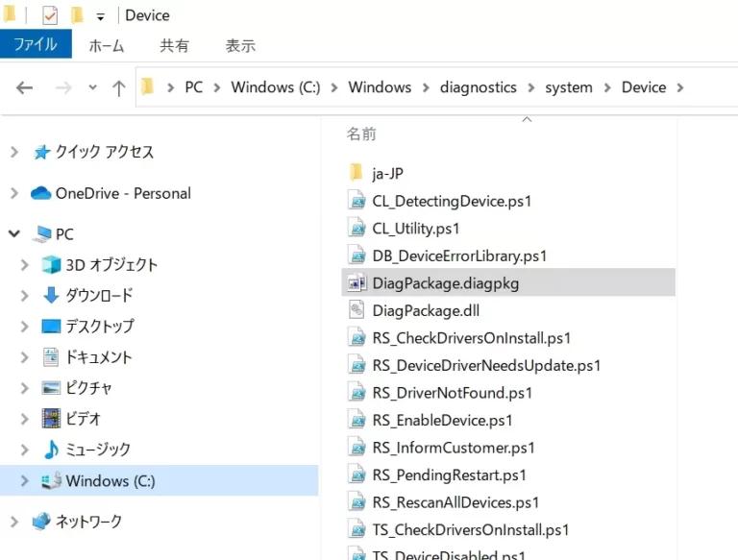Sort files by the 名前 column header
Viewport: 738px width, 560px height.
[x=361, y=134]
